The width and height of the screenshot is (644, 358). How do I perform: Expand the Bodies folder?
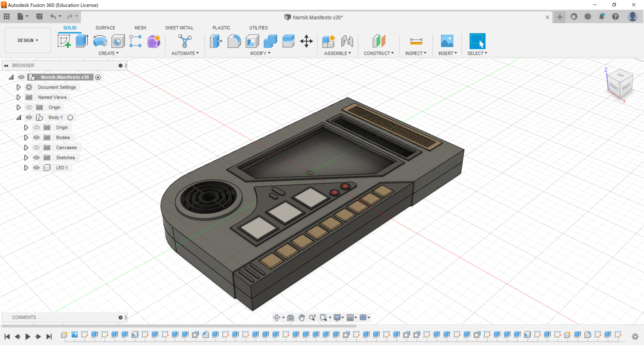coord(26,137)
